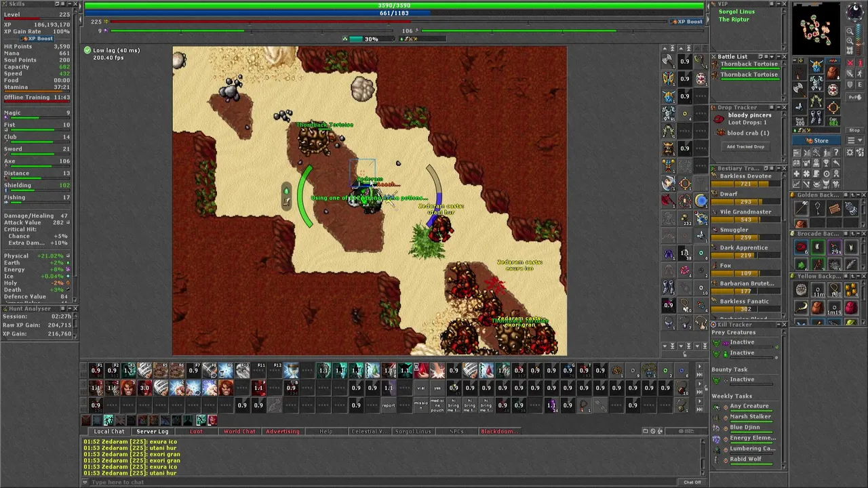The image size is (868, 488).
Task: Toggle the PvP mode button
Action: [x=854, y=98]
